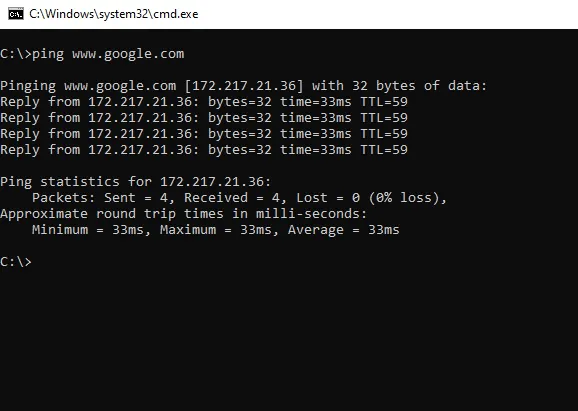Click 'Maximum = 33ms' value
The image size is (578, 411).
point(216,230)
